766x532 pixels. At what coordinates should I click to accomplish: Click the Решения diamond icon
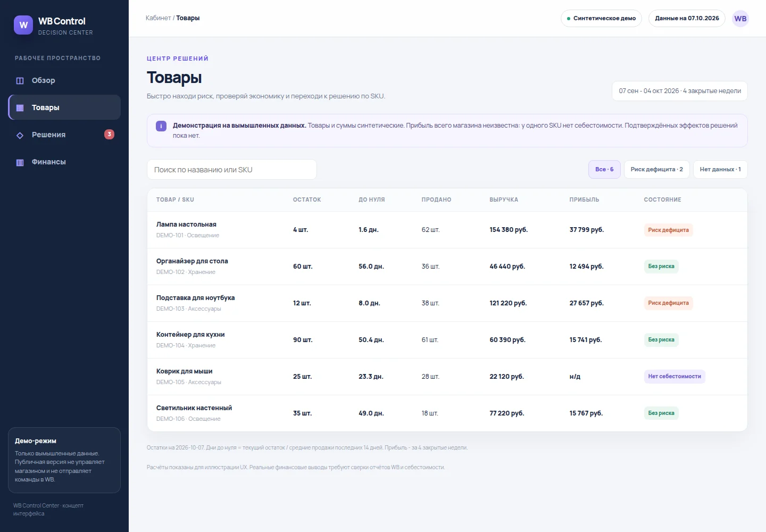pos(20,135)
